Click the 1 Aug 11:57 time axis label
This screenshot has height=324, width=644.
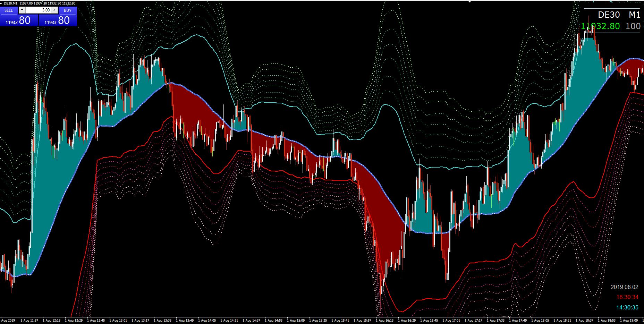[x=29, y=321]
